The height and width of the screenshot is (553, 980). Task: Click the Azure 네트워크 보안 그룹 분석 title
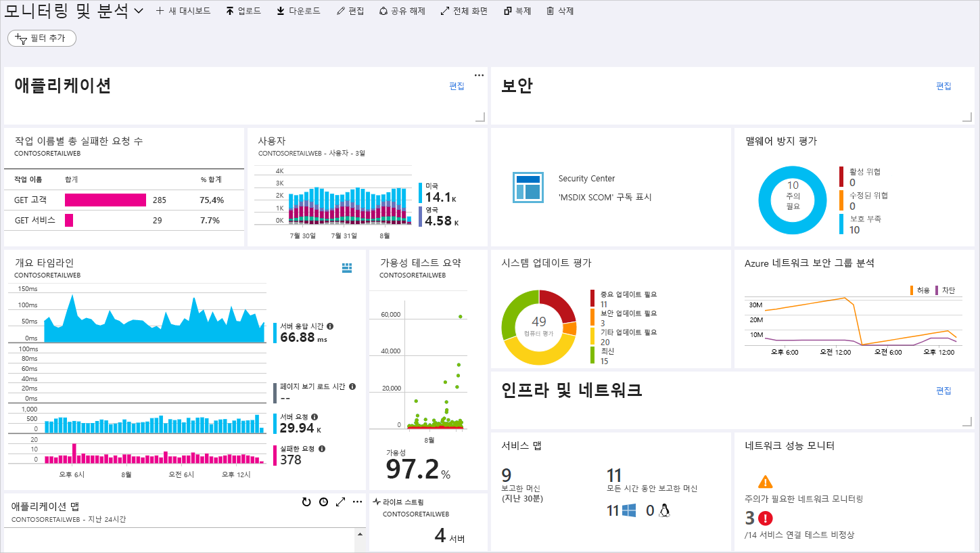810,263
